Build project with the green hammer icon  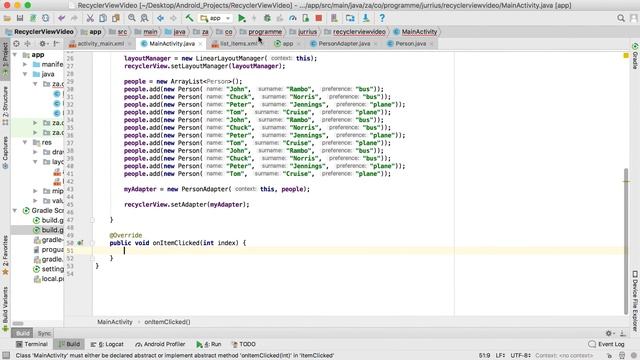189,18
